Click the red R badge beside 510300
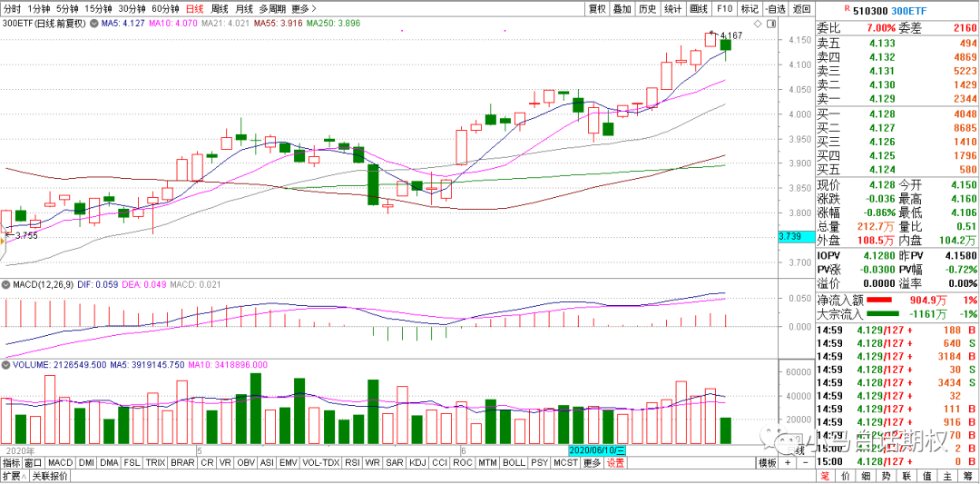This screenshot has height=484, width=980. click(847, 9)
